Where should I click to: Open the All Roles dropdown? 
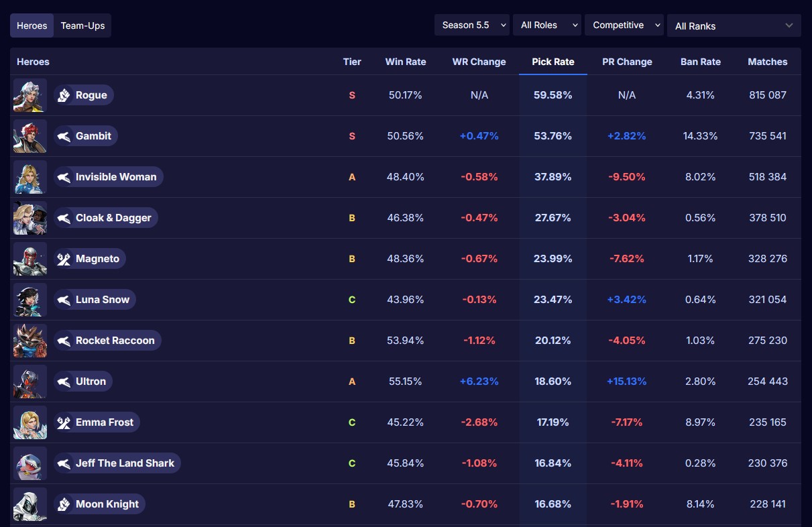(x=547, y=25)
